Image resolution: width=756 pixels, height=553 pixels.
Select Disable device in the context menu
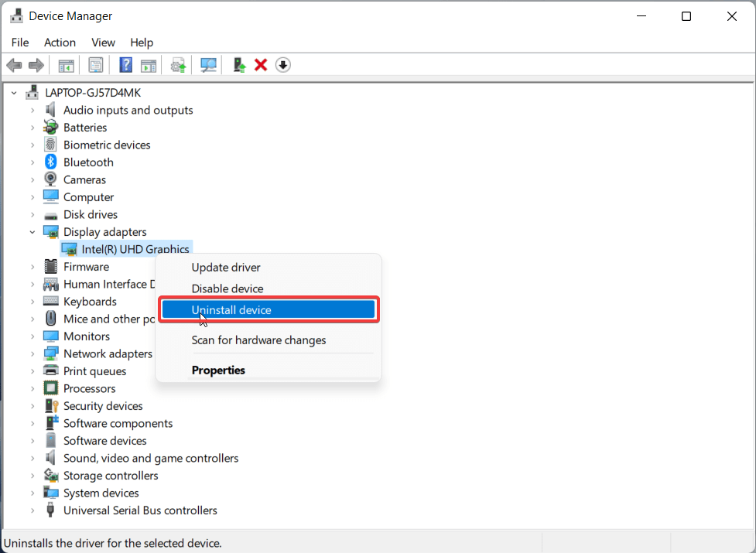click(227, 288)
